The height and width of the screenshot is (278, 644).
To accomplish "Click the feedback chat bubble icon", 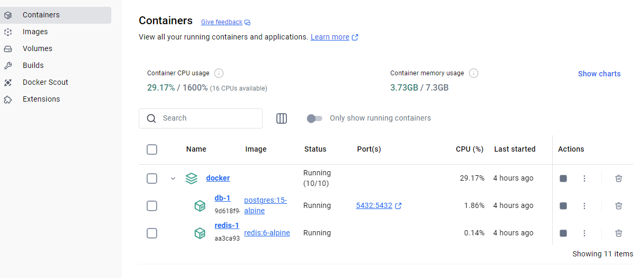I will (247, 23).
